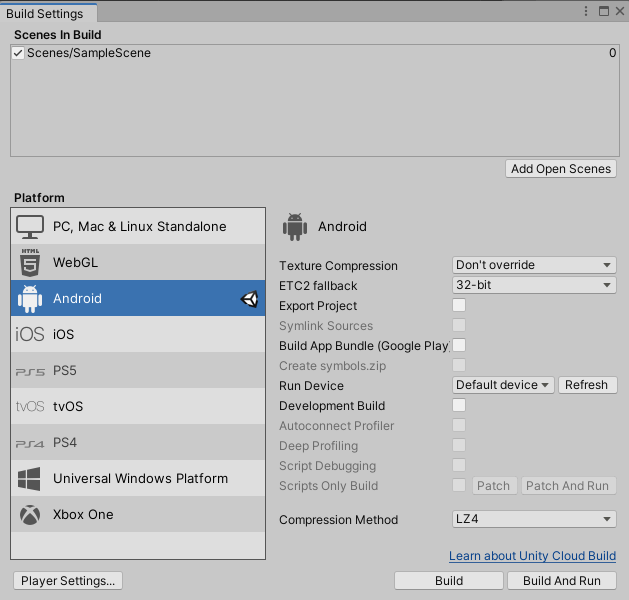Select PC, Mac & Linux Standalone platform

(138, 227)
